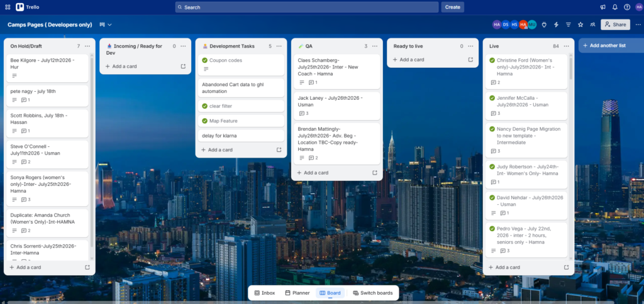Screen dimensions: 644x304
Task: Switch to the Inbox tab
Action: pos(265,293)
